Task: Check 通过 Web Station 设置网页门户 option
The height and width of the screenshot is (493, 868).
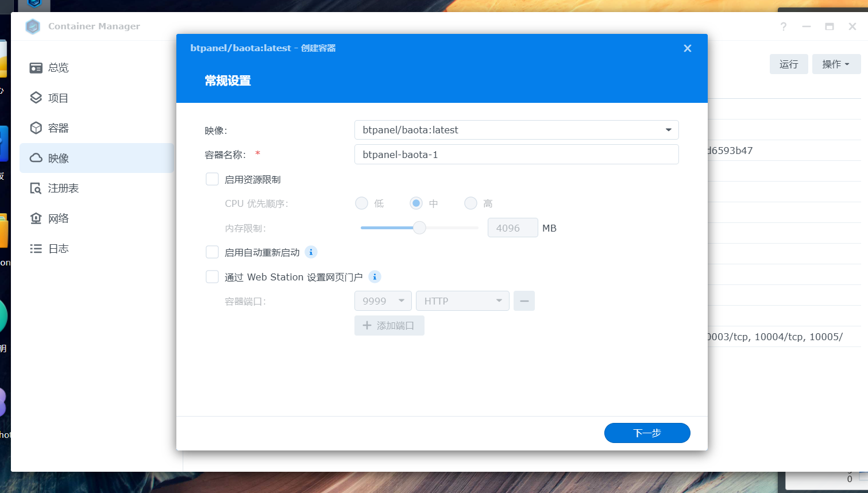Action: pos(213,277)
